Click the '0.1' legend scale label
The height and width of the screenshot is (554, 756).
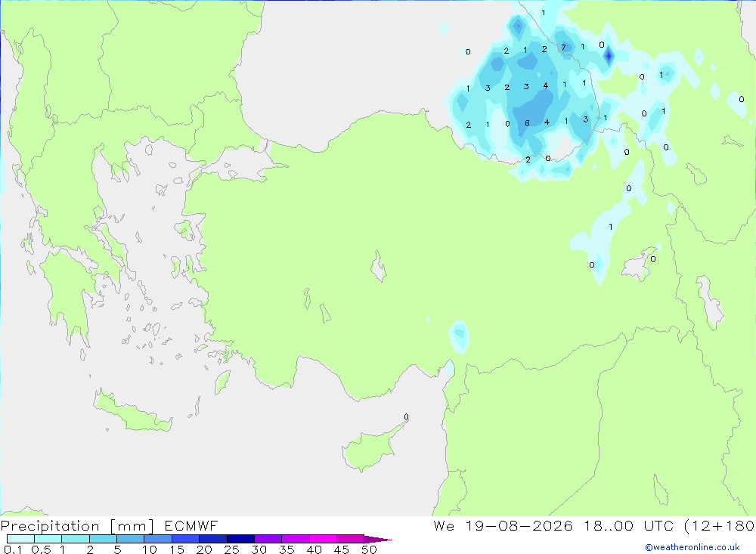(x=13, y=549)
